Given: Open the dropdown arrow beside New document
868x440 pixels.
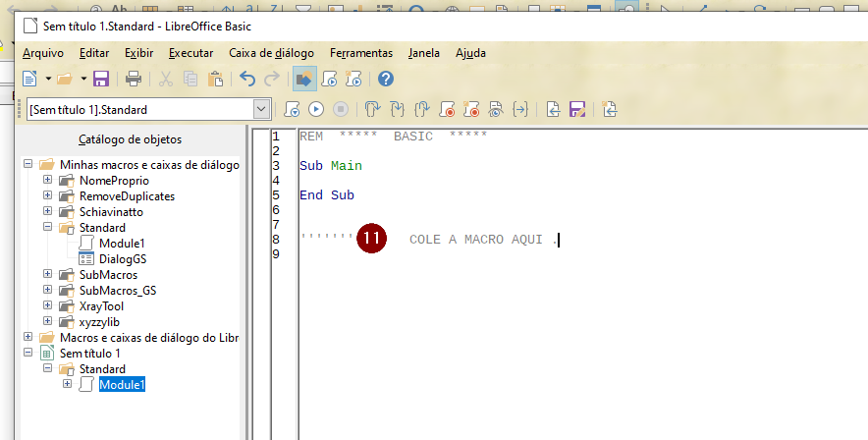Looking at the screenshot, I should [48, 80].
